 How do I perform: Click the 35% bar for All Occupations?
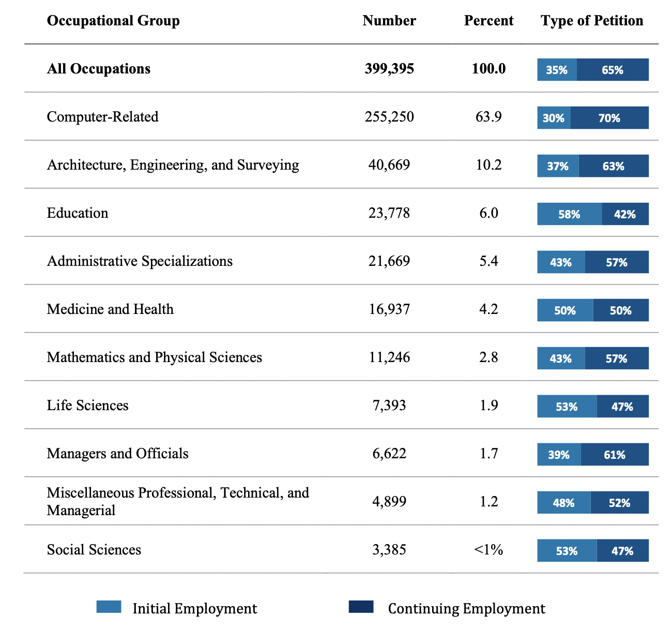[557, 70]
